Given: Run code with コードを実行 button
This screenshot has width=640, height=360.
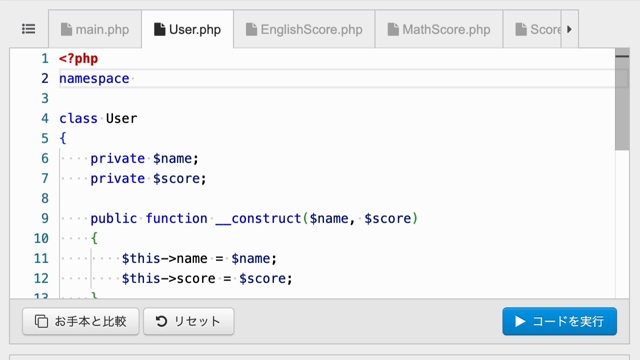Looking at the screenshot, I should click(560, 321).
